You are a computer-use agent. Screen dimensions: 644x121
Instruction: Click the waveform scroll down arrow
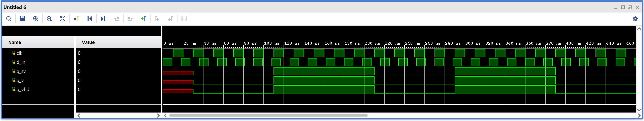click(x=639, y=110)
